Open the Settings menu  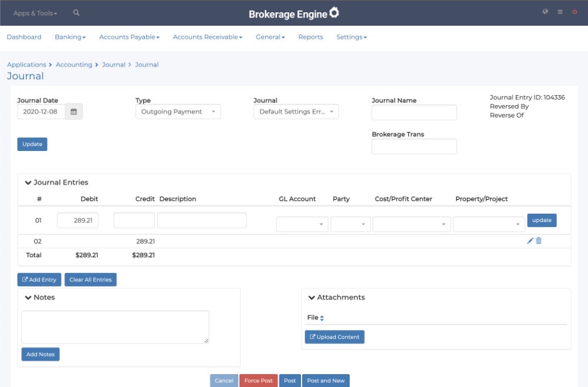coord(352,37)
